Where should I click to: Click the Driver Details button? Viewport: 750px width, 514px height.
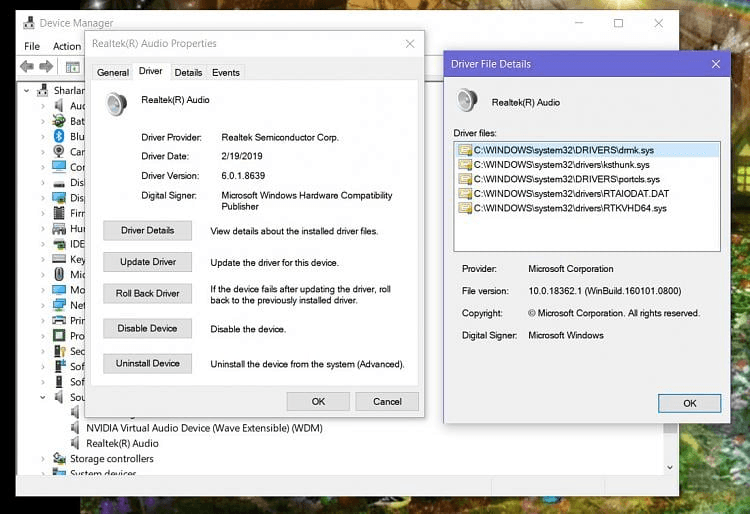pos(147,230)
